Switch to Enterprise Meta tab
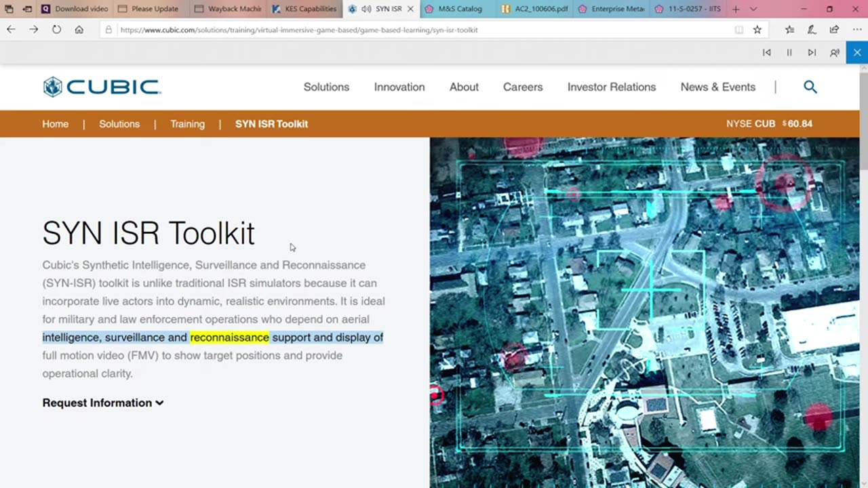Viewport: 868px width, 488px height. point(611,9)
